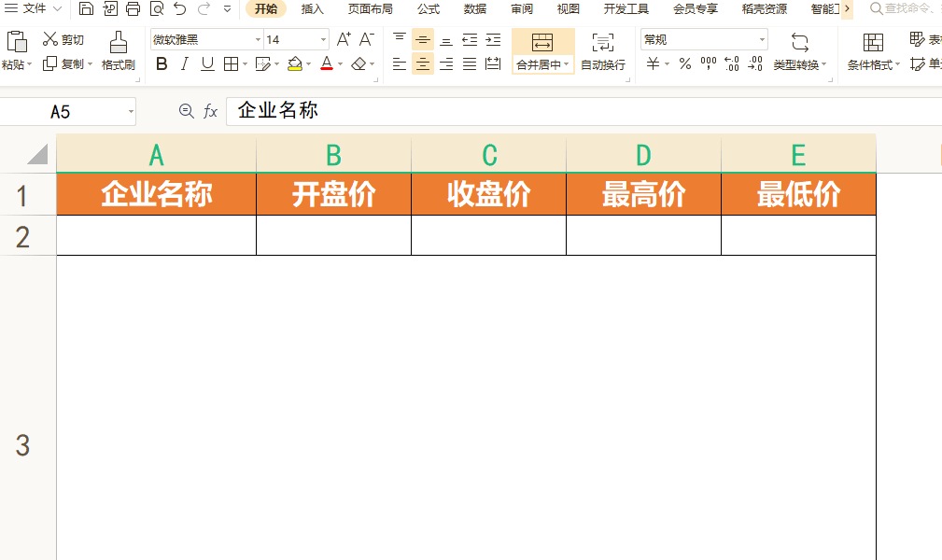Screen dimensions: 942x560
Task: Apply red font color A
Action: point(326,63)
